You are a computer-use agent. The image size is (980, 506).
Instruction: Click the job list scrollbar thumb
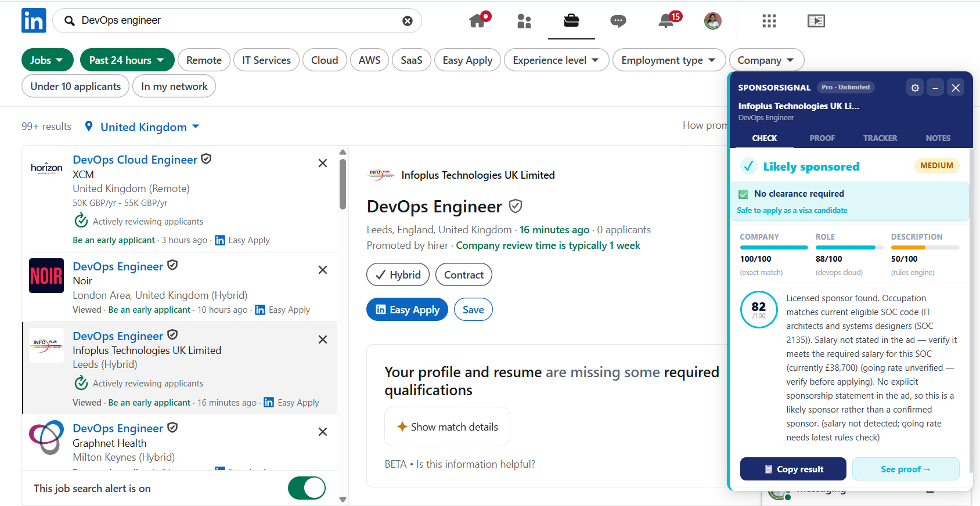coord(343,184)
